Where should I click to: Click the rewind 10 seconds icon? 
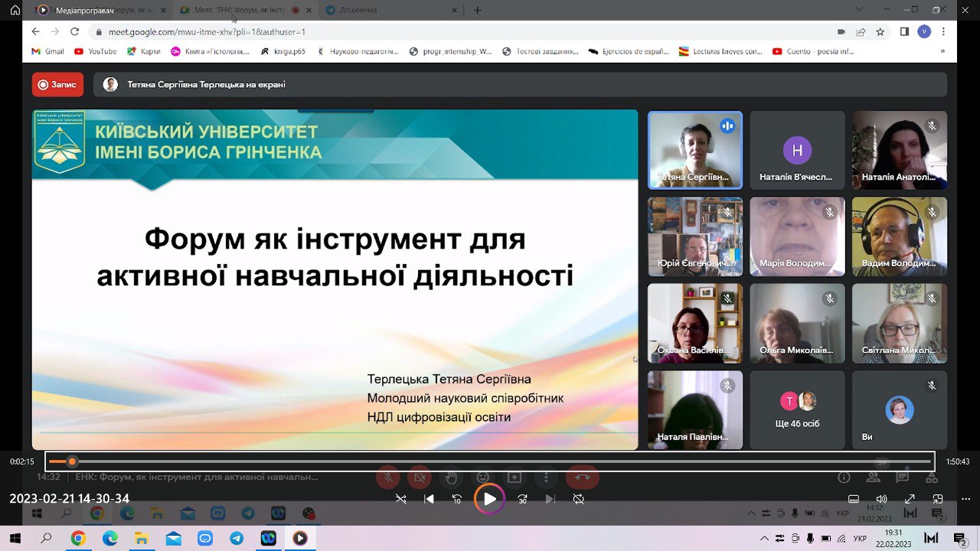coord(456,499)
